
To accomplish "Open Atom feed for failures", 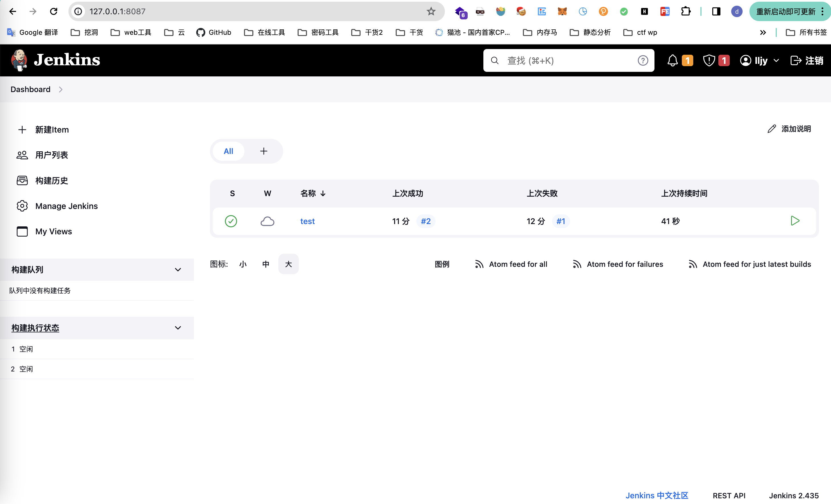I will pyautogui.click(x=618, y=264).
